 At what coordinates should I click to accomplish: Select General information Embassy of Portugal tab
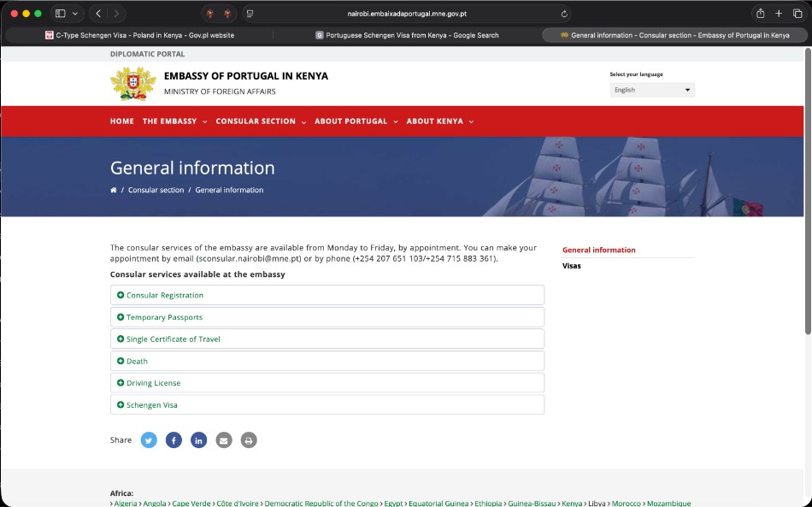[x=674, y=35]
